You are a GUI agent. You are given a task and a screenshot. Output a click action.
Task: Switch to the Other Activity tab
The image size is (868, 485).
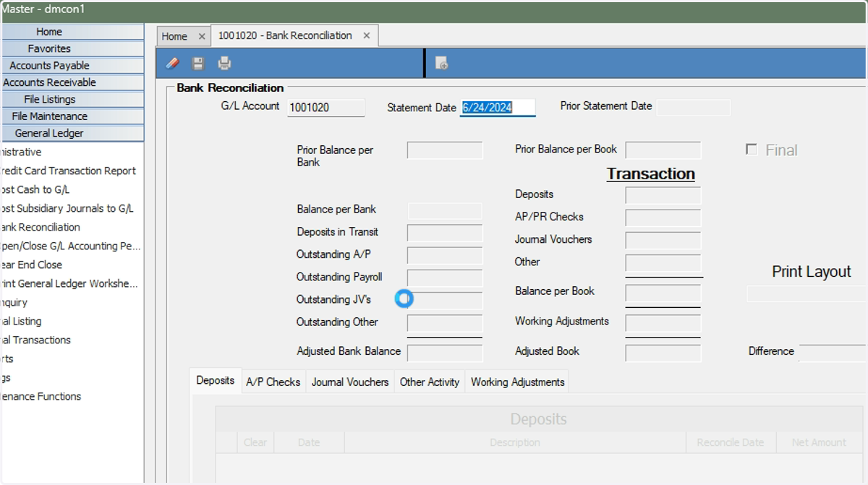(x=430, y=382)
